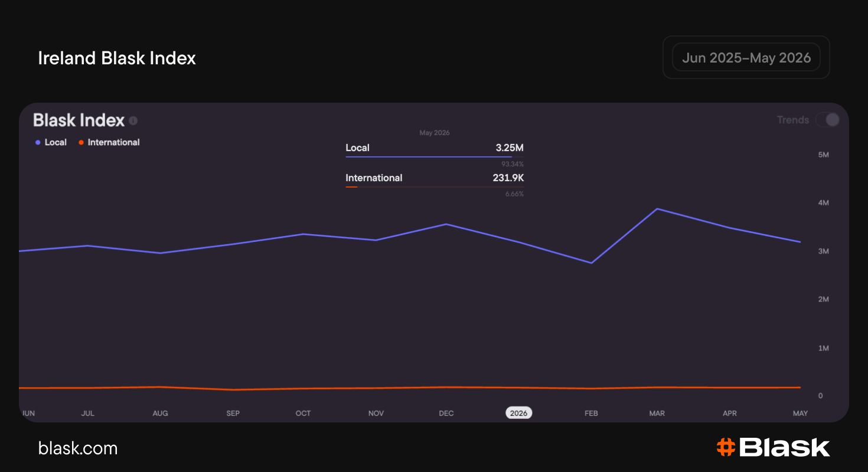
Task: Open the Jun 2025–May 2026 date range picker
Action: coord(746,57)
